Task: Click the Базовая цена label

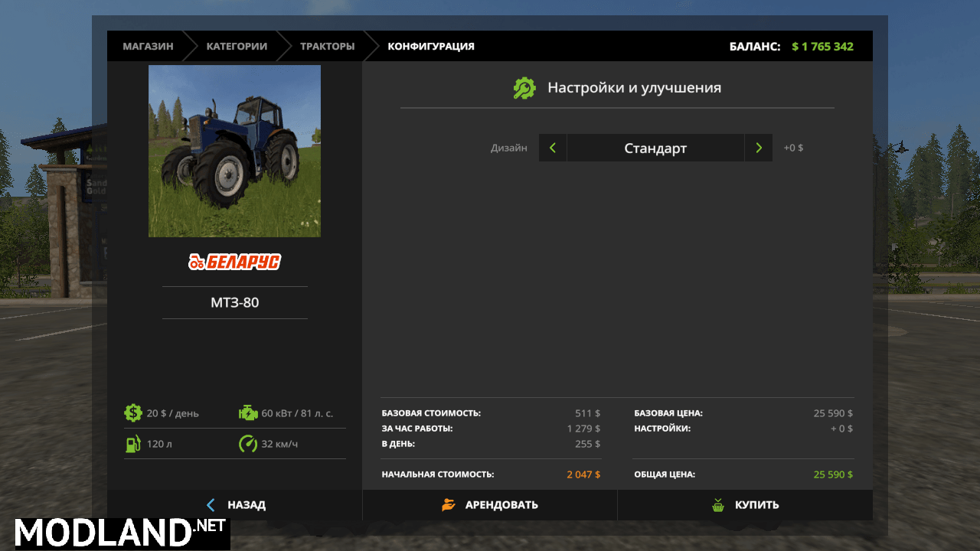Action: (668, 413)
